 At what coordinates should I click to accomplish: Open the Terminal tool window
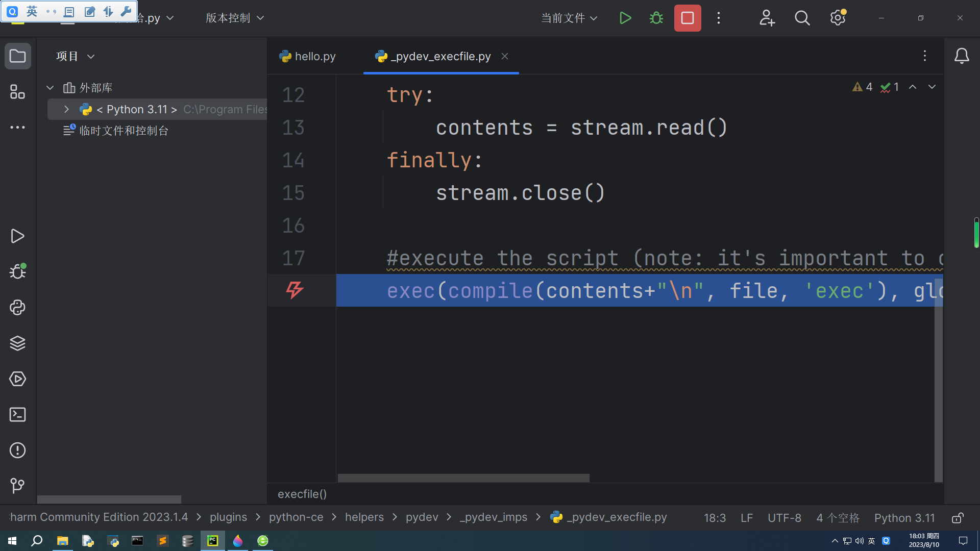coord(18,414)
